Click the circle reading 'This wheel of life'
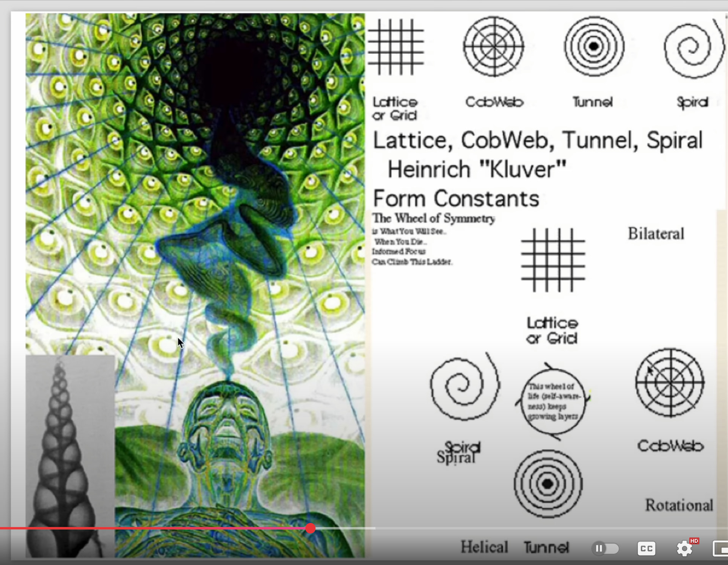This screenshot has width=728, height=565. (553, 401)
